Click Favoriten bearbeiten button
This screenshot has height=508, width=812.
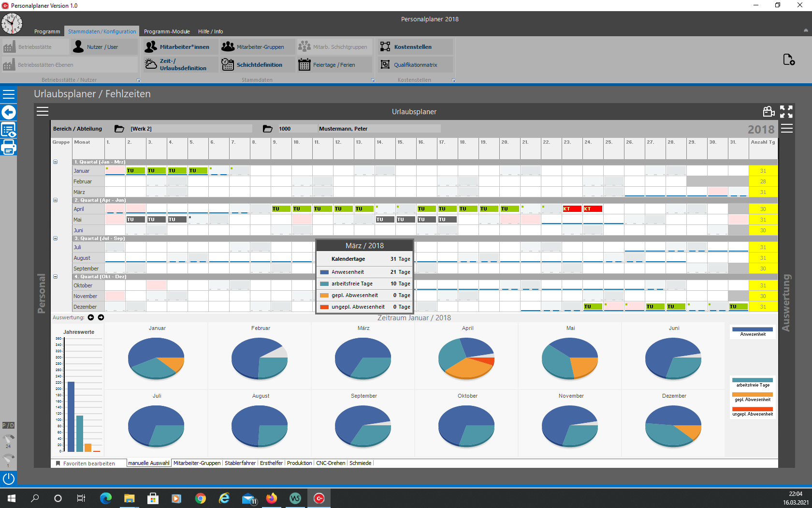[x=86, y=463]
